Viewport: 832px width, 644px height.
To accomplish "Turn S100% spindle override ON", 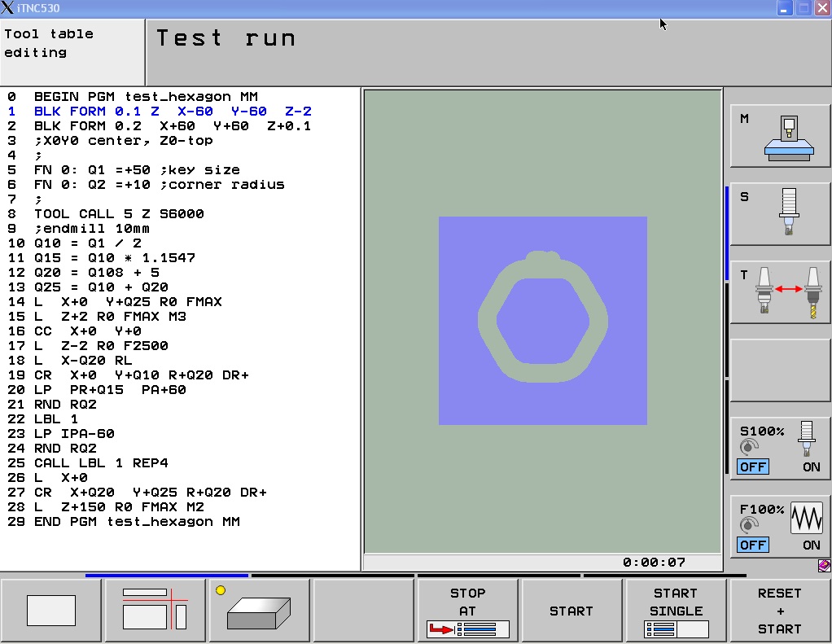I will (x=811, y=467).
